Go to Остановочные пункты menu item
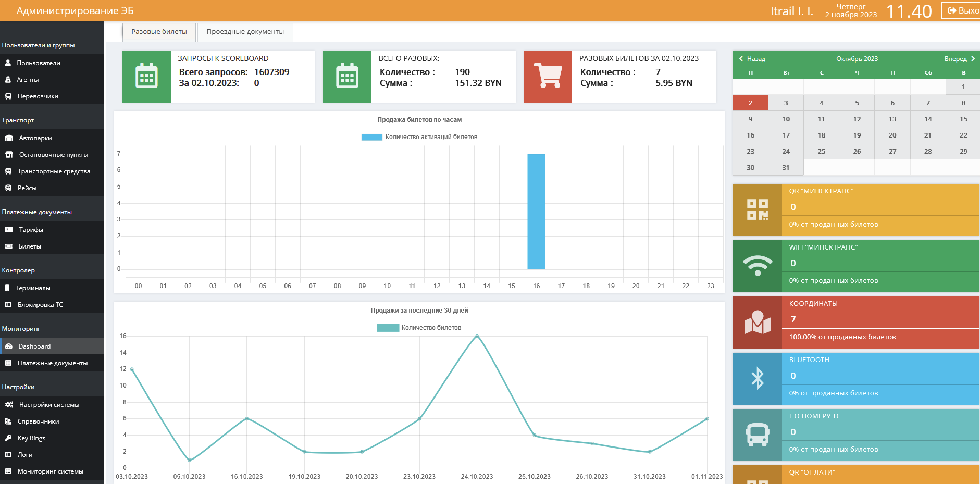980x484 pixels. pyautogui.click(x=52, y=155)
